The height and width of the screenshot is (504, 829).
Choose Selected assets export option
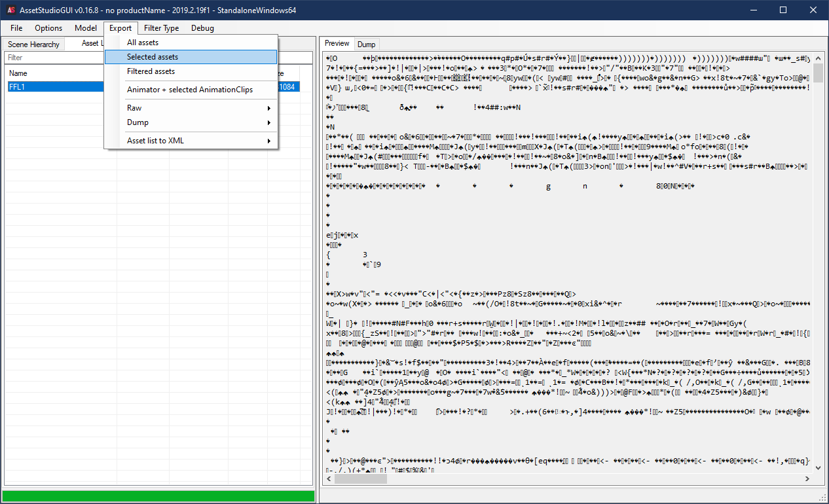pyautogui.click(x=191, y=57)
